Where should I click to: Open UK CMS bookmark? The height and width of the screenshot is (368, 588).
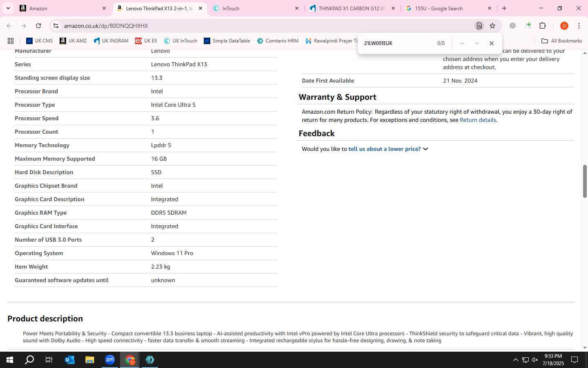point(40,41)
